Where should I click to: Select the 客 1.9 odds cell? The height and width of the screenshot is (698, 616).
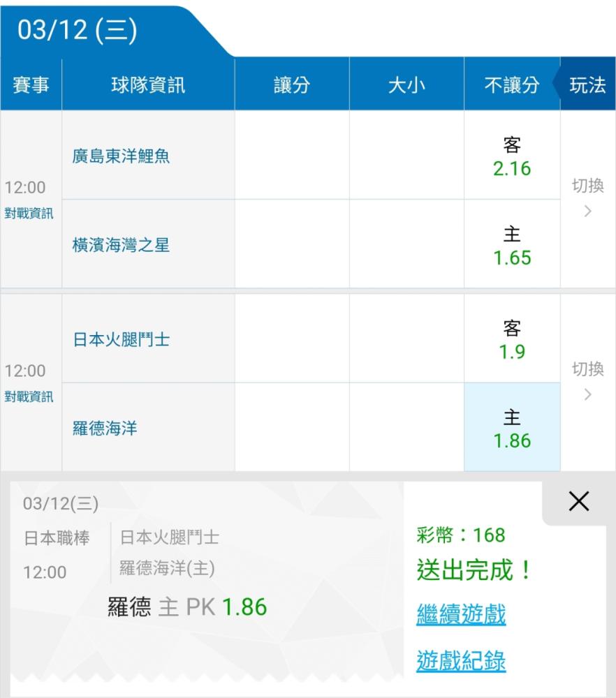(x=512, y=339)
